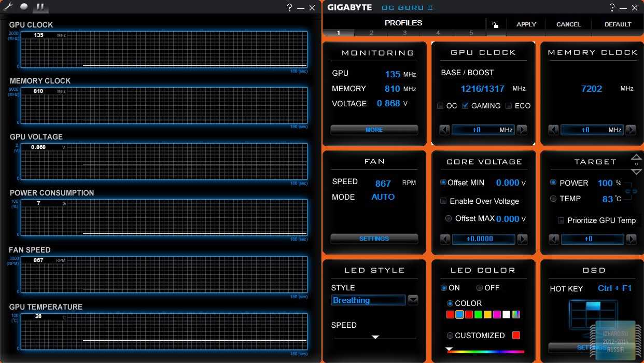Check Enable Over Voltage option

[443, 201]
